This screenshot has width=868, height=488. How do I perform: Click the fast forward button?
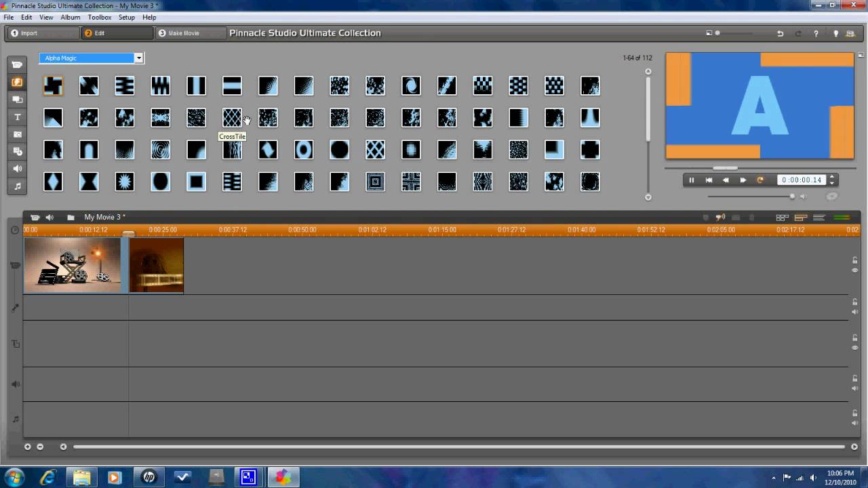tap(743, 180)
